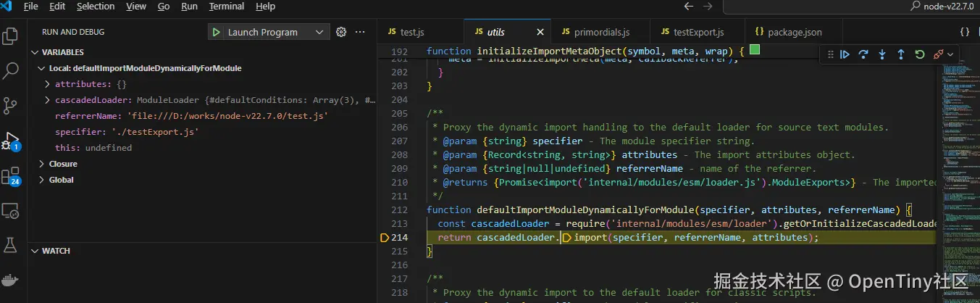Image resolution: width=980 pixels, height=303 pixels.
Task: Click the RUN AND DEBUG panel title
Action: (73, 32)
